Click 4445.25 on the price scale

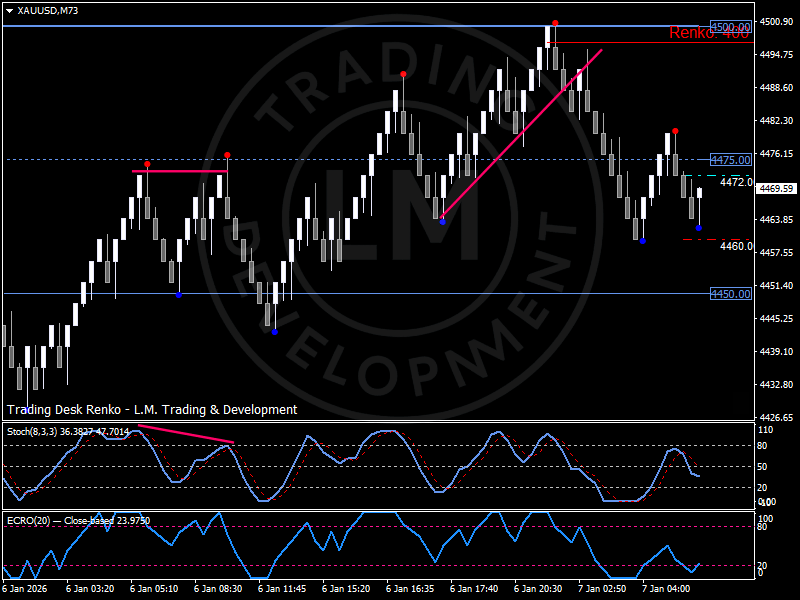pos(777,318)
